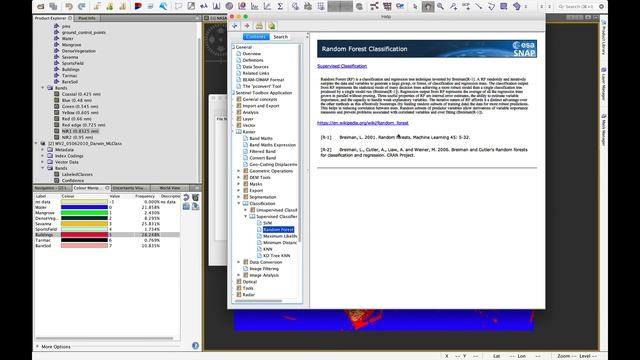Click the toolbar search field
The image size is (640, 360).
point(580,7)
